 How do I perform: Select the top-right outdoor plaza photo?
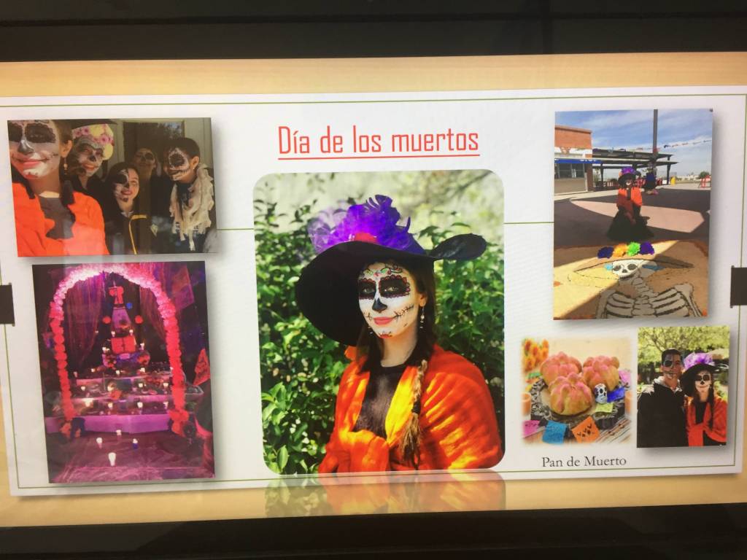tap(632, 213)
